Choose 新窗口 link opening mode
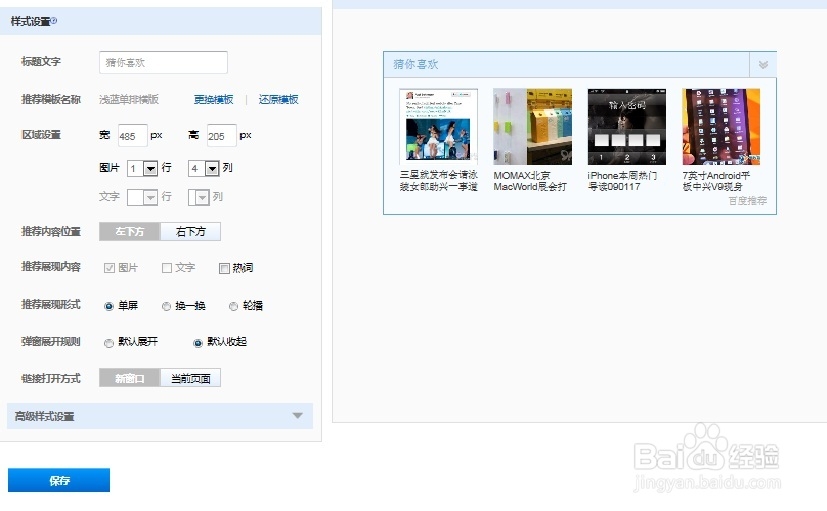Viewport: 827px width, 511px height. (130, 378)
